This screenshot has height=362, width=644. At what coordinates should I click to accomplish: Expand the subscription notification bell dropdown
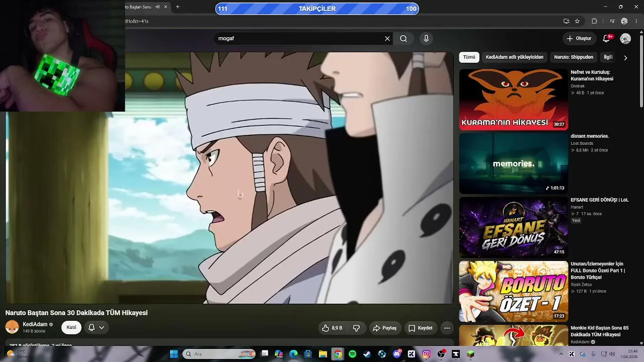point(96,327)
